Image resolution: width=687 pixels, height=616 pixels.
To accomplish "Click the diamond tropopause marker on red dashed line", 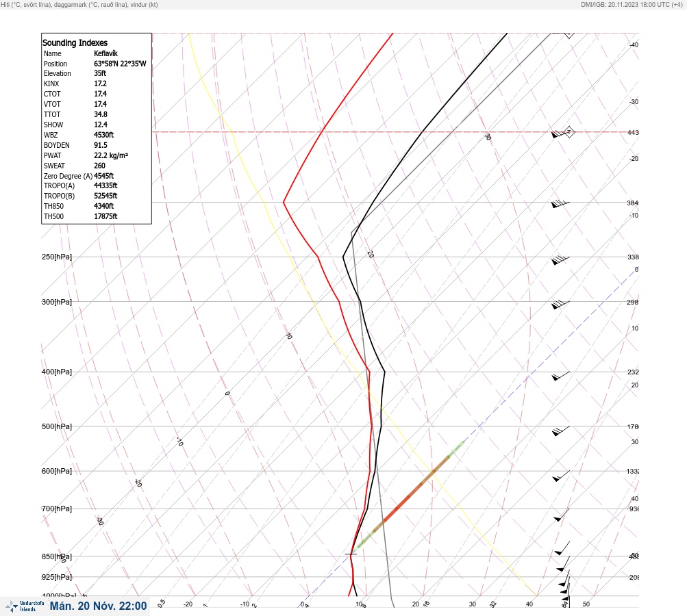I will 569,132.
